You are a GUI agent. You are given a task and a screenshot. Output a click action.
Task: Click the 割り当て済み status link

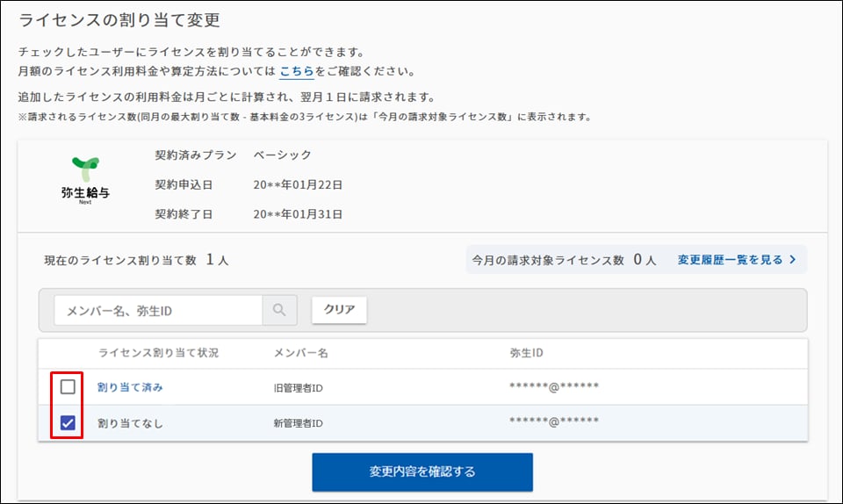tap(130, 387)
